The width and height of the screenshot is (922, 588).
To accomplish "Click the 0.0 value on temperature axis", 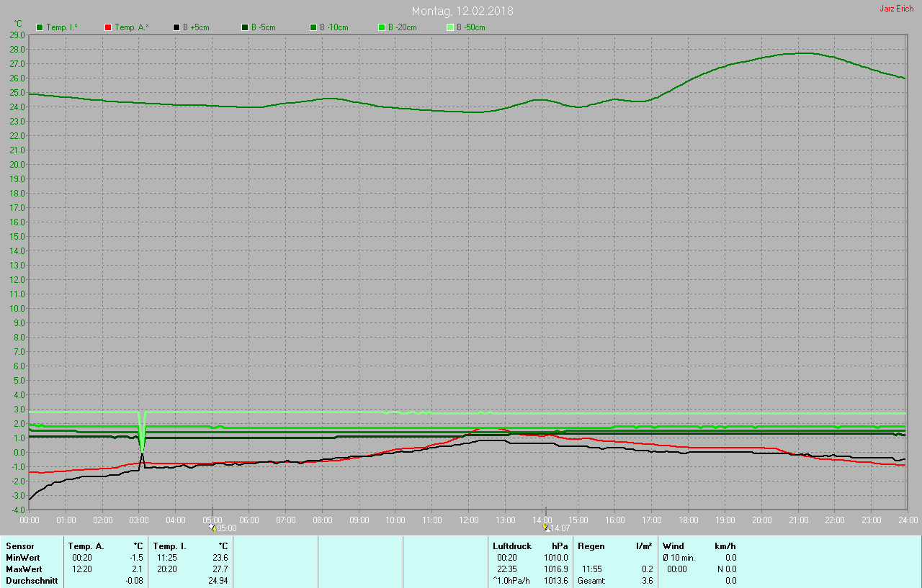I will pyautogui.click(x=19, y=452).
